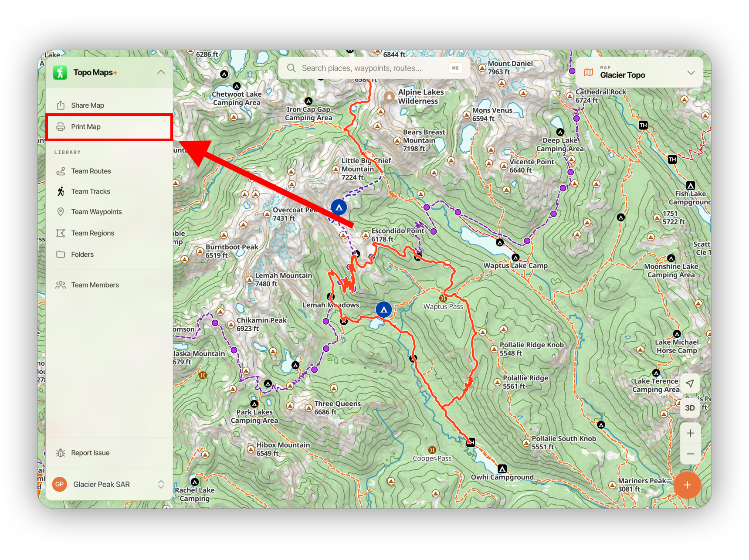Image resolution: width=749 pixels, height=560 pixels.
Task: Click the Cooper Pass marker icon
Action: pos(432,450)
